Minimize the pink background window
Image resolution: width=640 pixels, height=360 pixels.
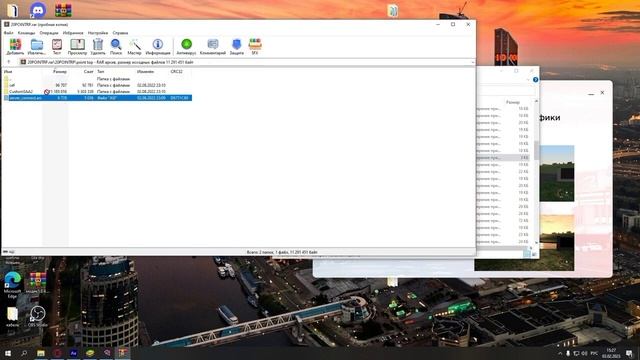(591, 93)
